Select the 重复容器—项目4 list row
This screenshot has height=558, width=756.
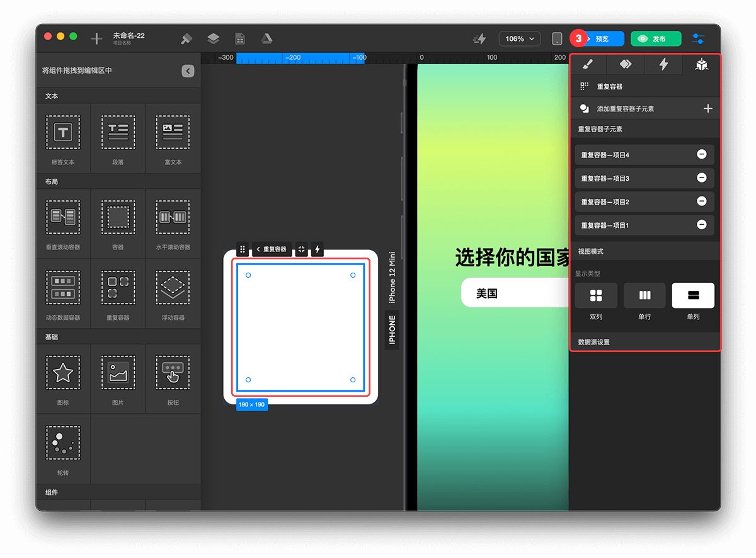(x=644, y=155)
